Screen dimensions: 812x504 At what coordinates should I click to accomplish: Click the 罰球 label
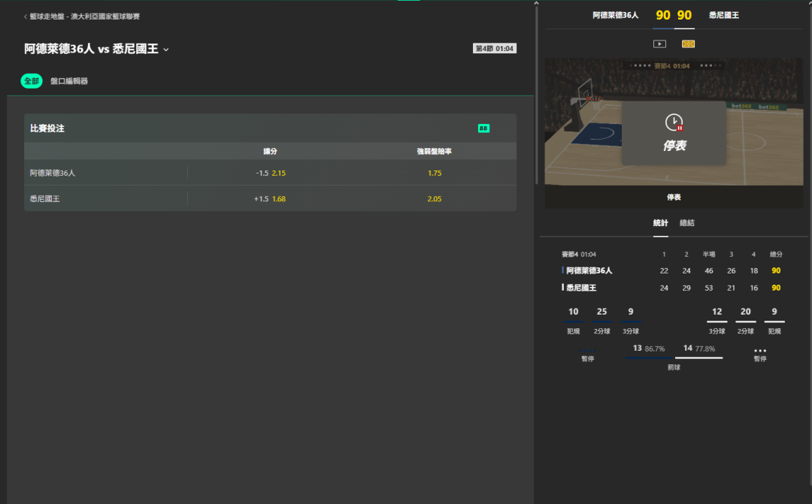click(674, 367)
